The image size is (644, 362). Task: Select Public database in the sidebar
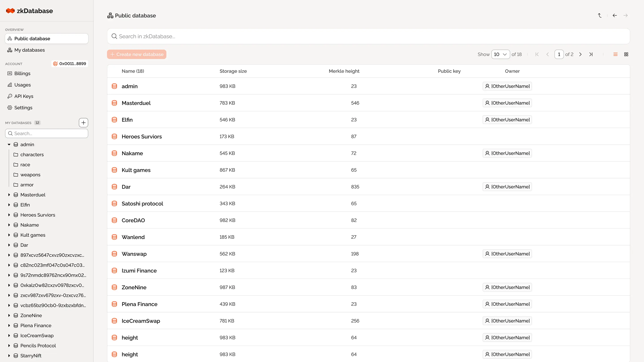coord(47,38)
